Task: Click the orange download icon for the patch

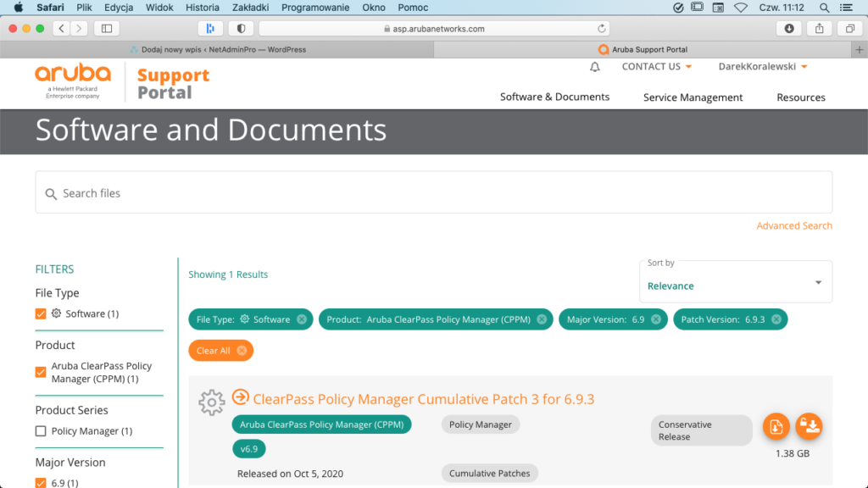Action: point(776,427)
